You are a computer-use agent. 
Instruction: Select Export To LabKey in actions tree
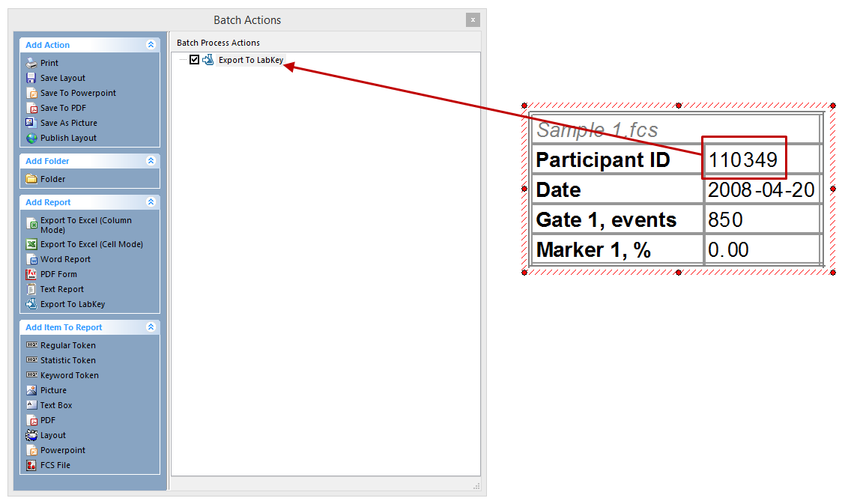[250, 60]
